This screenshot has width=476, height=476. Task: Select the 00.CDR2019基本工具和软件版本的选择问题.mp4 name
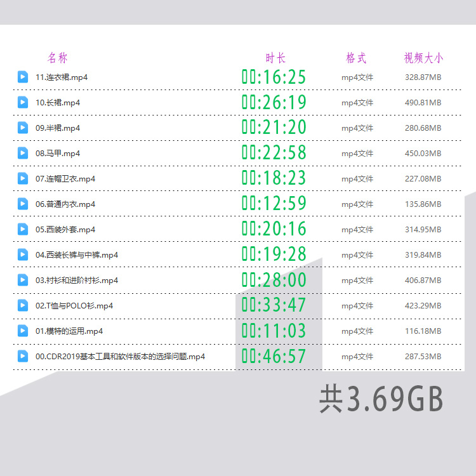tap(120, 357)
